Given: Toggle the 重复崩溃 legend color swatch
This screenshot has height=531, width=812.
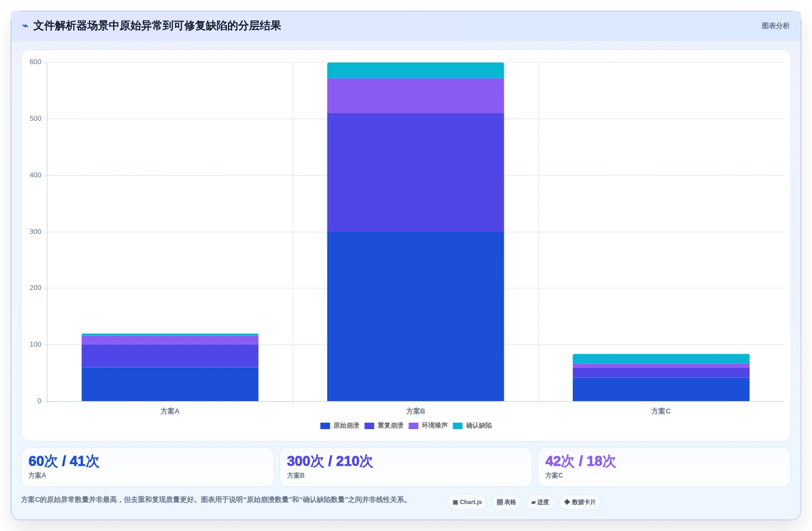Looking at the screenshot, I should click(369, 426).
